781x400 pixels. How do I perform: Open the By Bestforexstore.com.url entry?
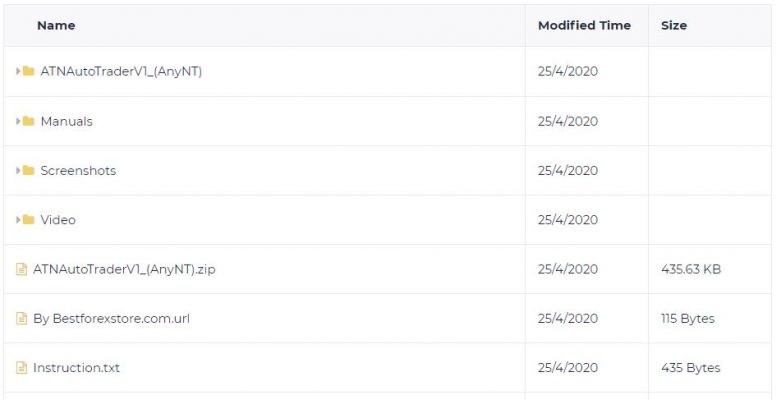pos(111,318)
